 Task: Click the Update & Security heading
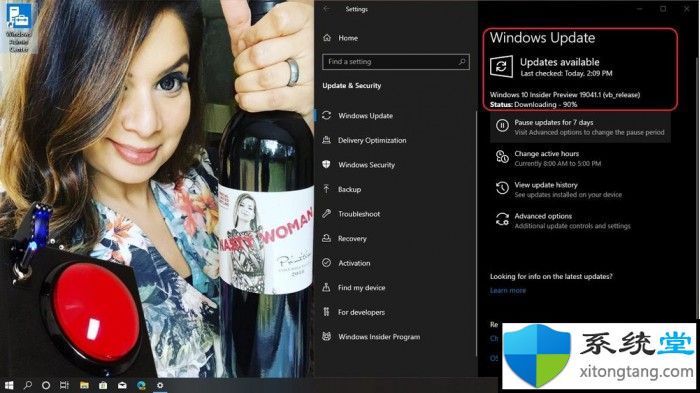click(x=352, y=86)
